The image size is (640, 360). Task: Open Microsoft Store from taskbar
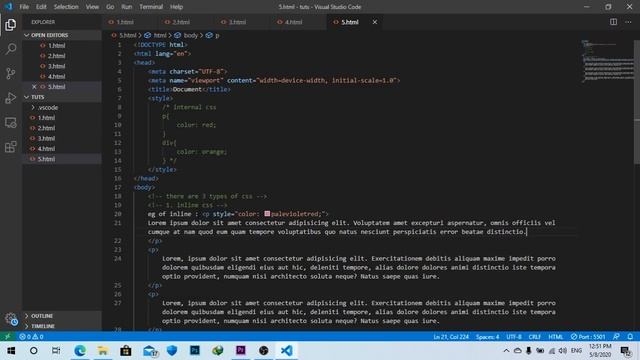(x=126, y=351)
